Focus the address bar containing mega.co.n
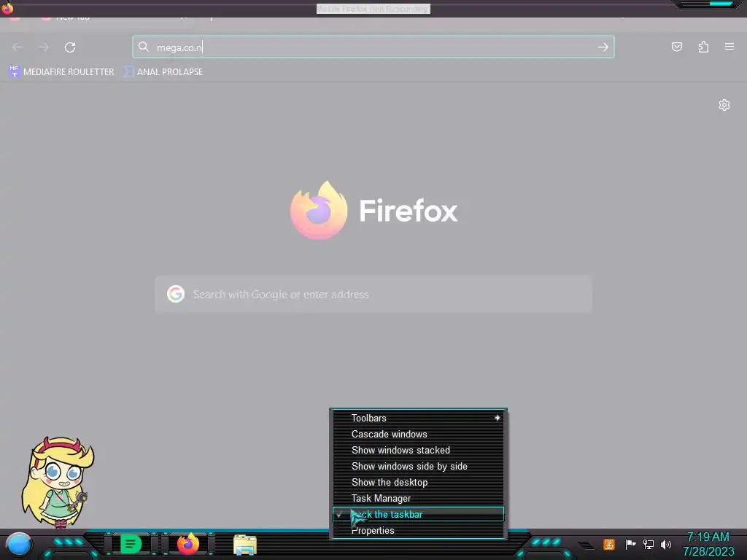 [x=373, y=47]
